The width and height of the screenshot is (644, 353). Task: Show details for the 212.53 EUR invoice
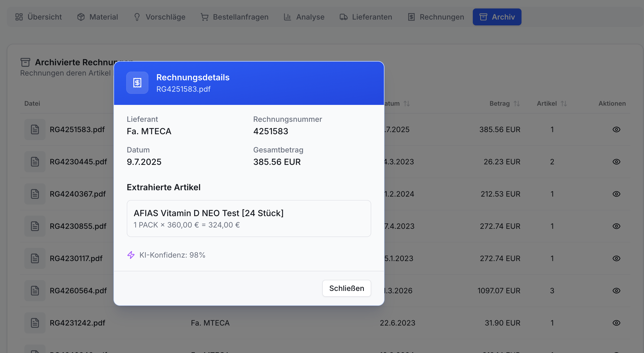click(616, 194)
